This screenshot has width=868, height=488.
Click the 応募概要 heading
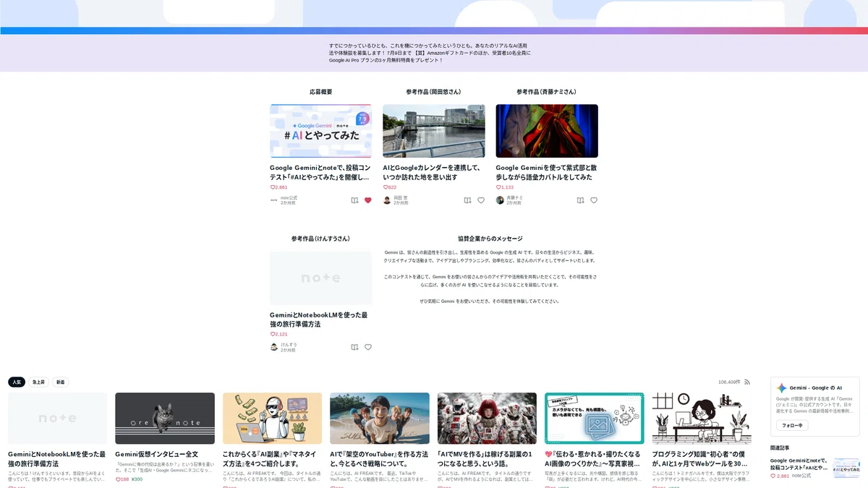tap(320, 92)
